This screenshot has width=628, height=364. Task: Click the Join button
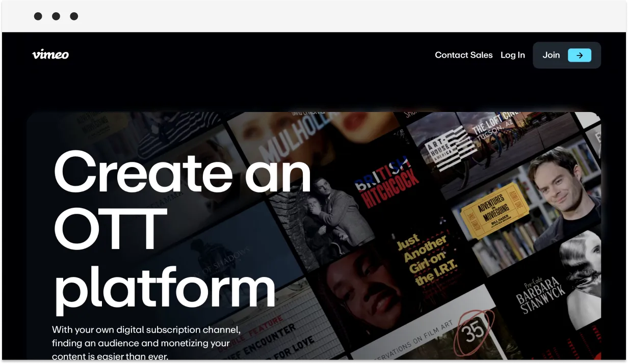tap(566, 55)
